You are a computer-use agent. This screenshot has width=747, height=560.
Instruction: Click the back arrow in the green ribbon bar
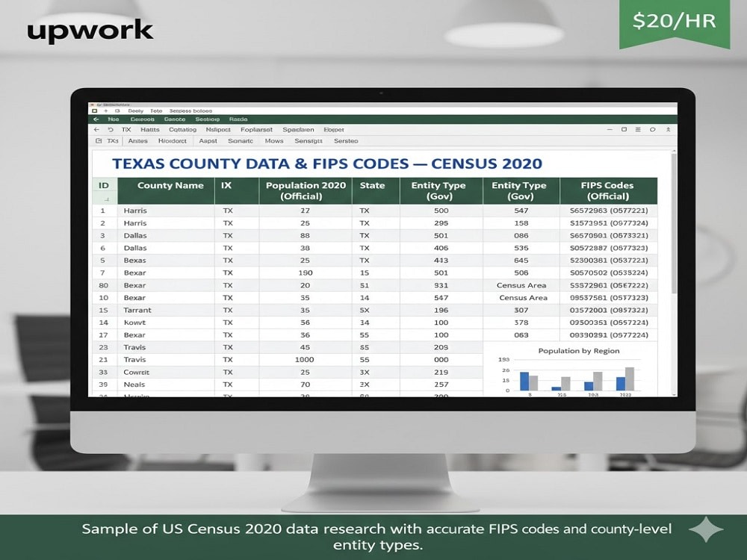tap(96, 119)
